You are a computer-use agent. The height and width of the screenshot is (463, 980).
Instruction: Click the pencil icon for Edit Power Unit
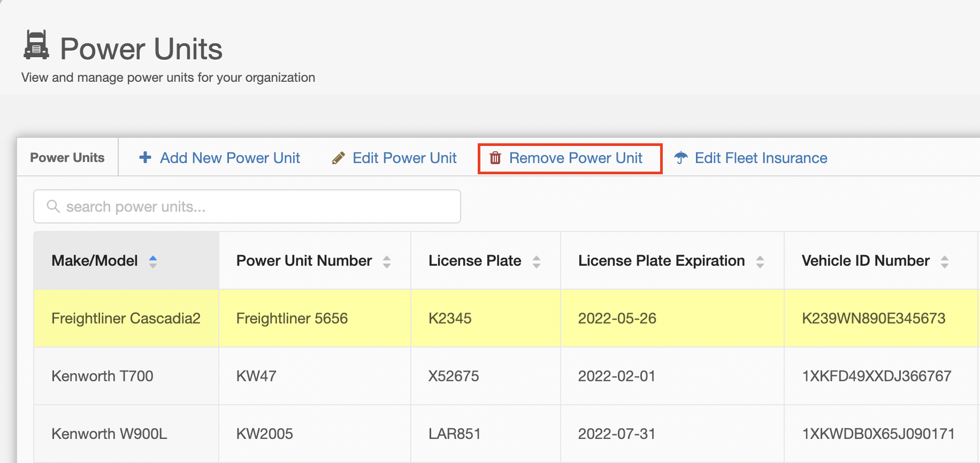(x=338, y=158)
